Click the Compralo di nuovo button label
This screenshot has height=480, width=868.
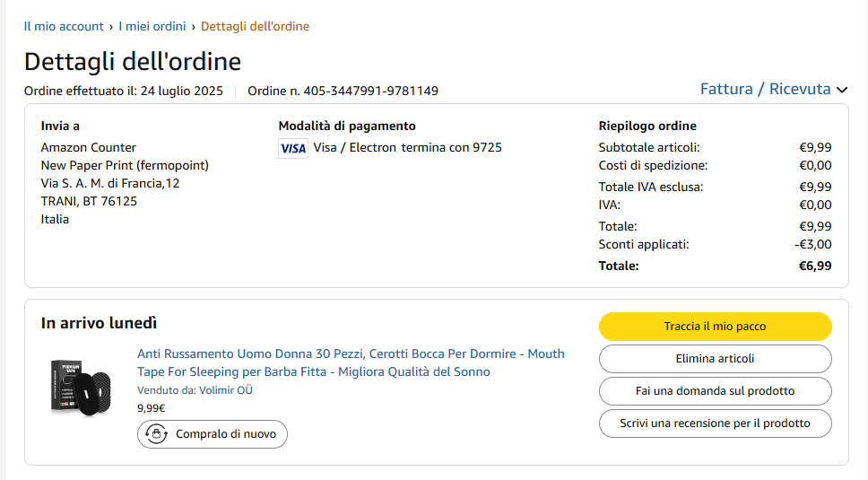(225, 434)
